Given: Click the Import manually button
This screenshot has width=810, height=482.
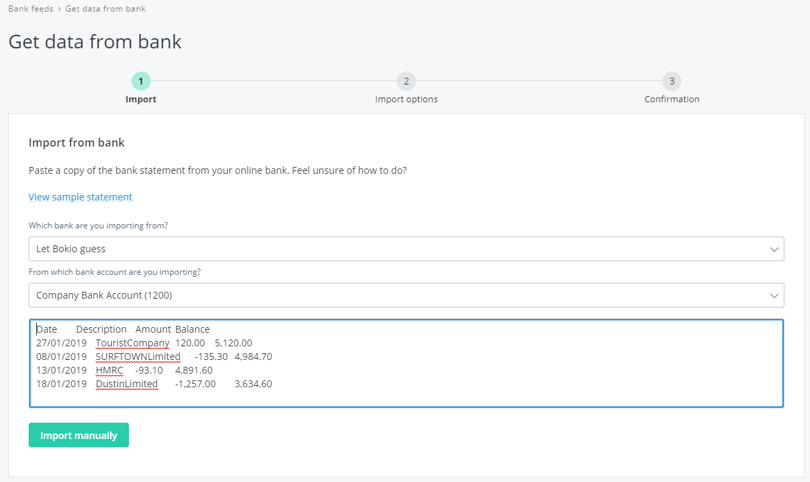Looking at the screenshot, I should 79,436.
